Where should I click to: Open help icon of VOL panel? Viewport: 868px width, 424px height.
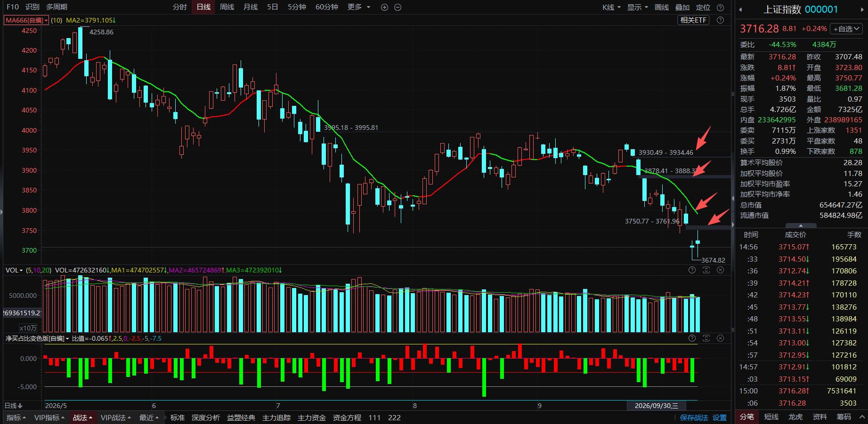692,270
